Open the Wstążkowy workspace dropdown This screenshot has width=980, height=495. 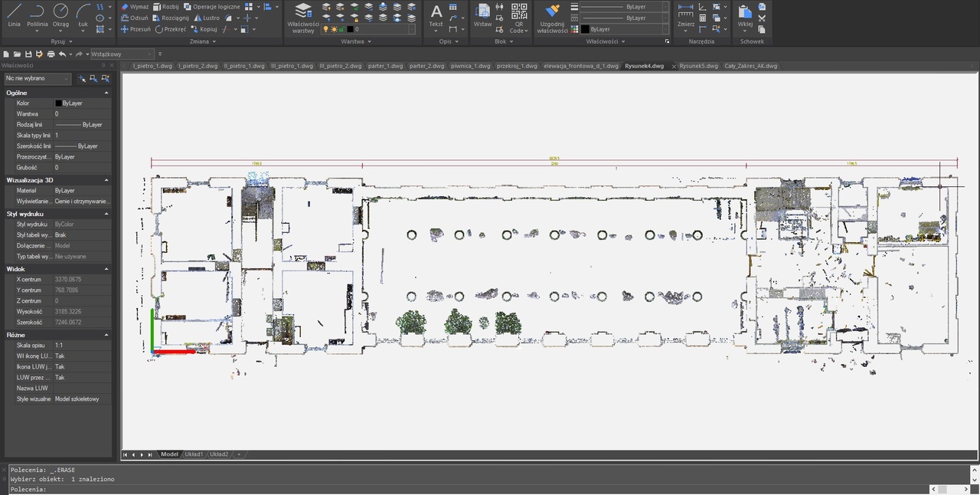tap(122, 54)
